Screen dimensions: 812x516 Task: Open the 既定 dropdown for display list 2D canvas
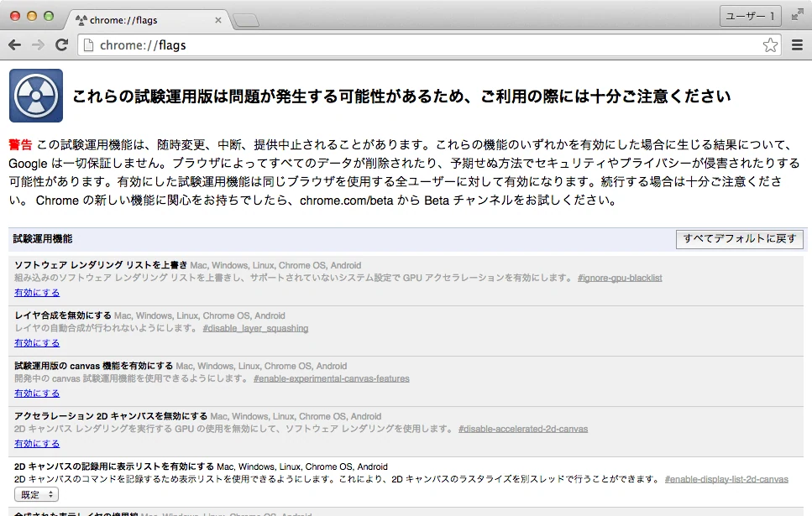(x=36, y=494)
